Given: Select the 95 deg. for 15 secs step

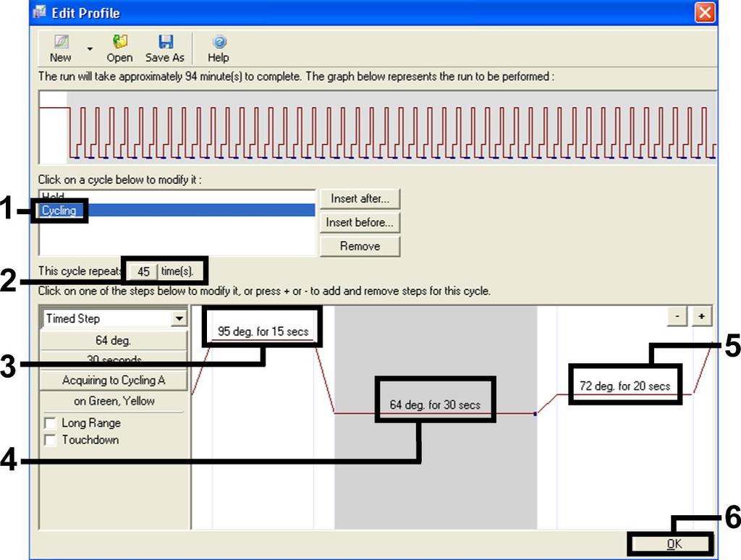Looking at the screenshot, I should click(263, 332).
